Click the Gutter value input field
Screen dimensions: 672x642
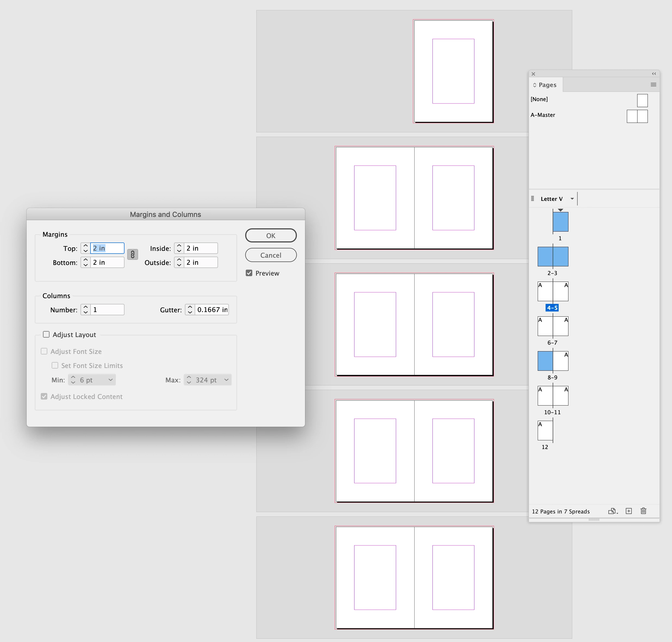(x=212, y=310)
